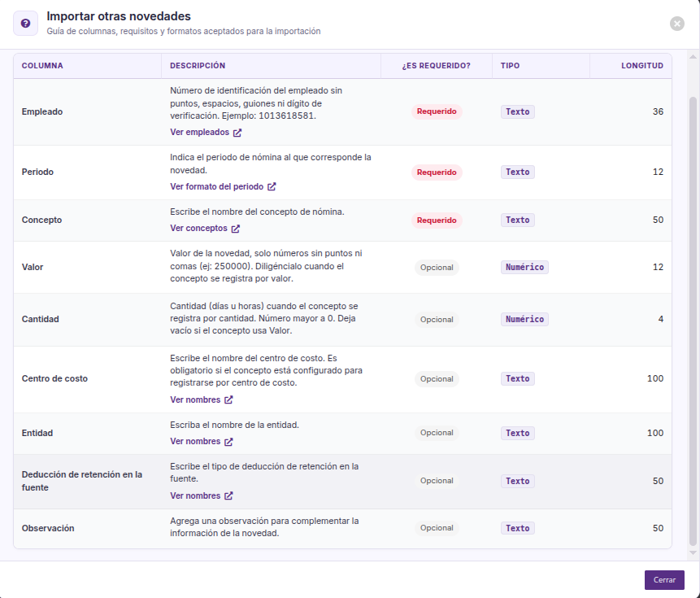The height and width of the screenshot is (598, 700).
Task: Click the Requerido badge in Periodo row
Action: 437,172
